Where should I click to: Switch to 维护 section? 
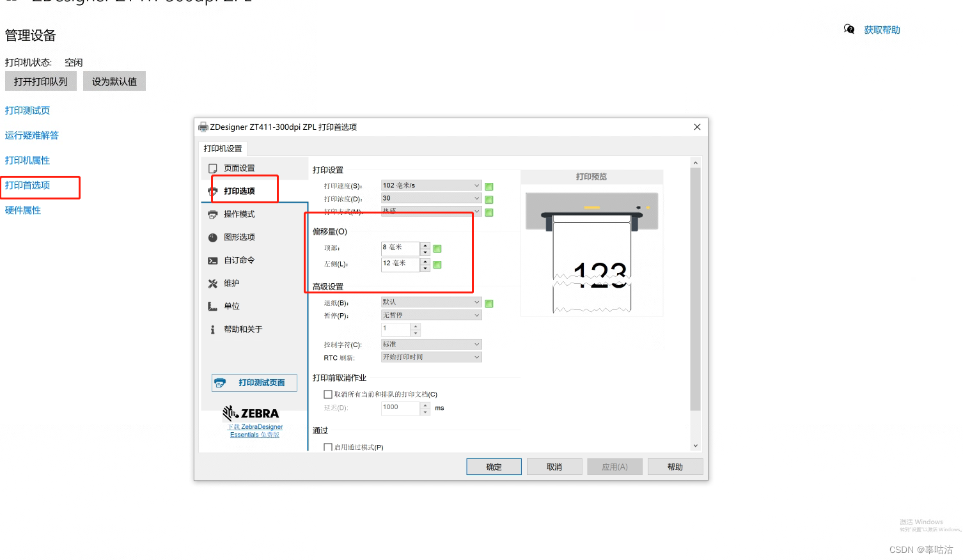tap(231, 283)
